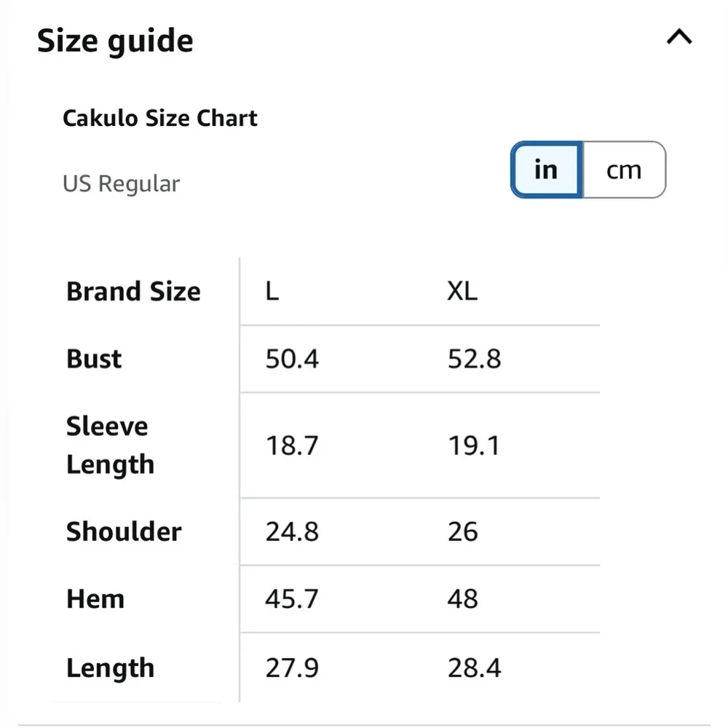Click the US Regular label

coord(121,183)
